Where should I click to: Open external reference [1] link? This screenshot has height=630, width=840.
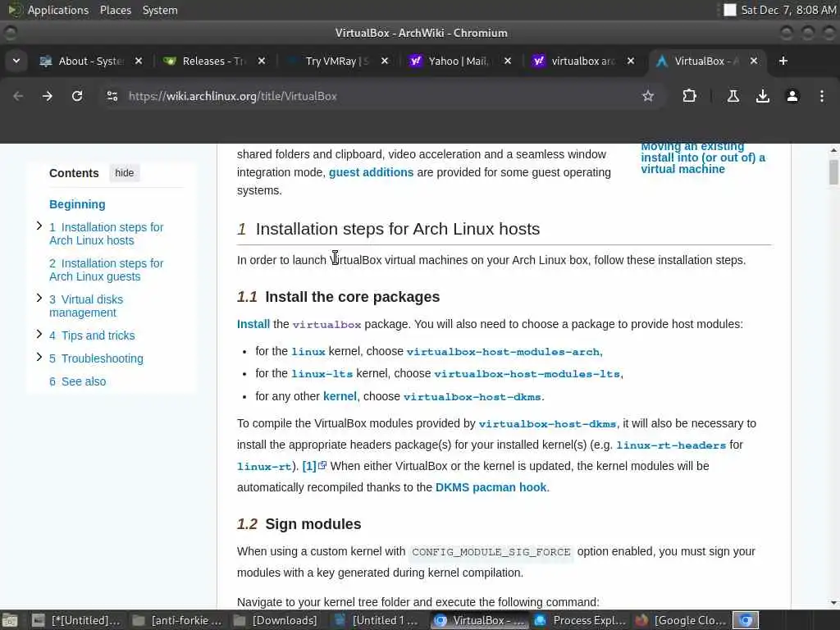point(314,466)
